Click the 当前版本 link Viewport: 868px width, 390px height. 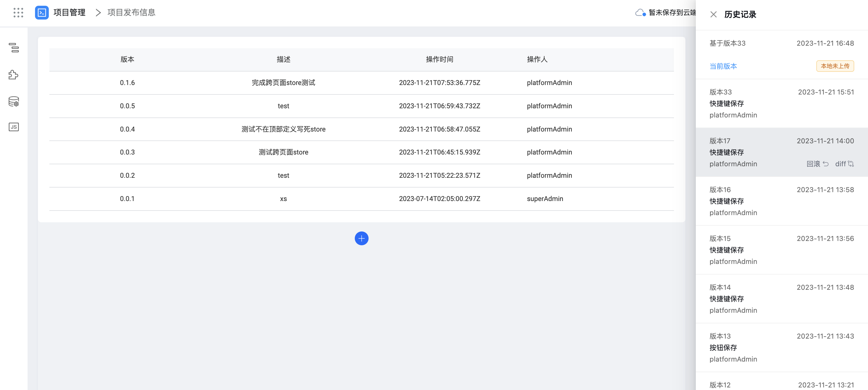723,66
